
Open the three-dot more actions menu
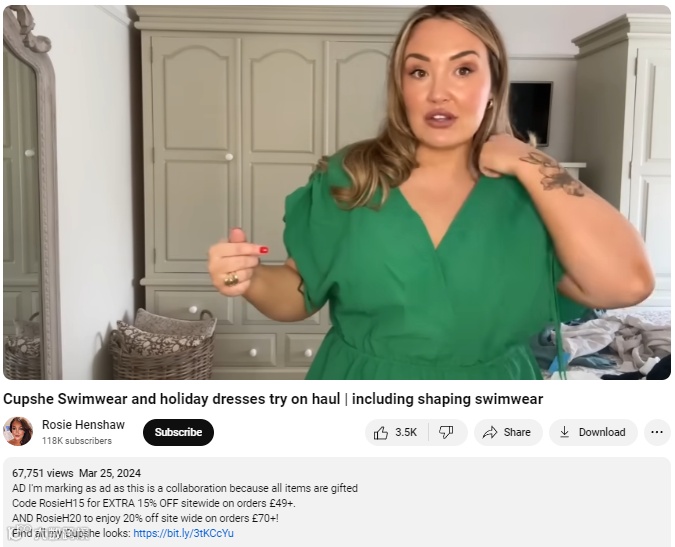tap(657, 432)
